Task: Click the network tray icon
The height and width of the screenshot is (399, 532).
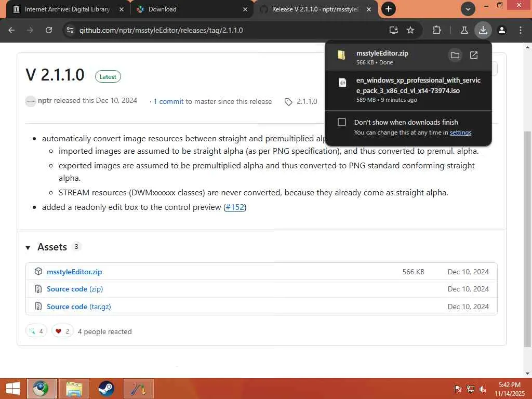Action: point(470,389)
